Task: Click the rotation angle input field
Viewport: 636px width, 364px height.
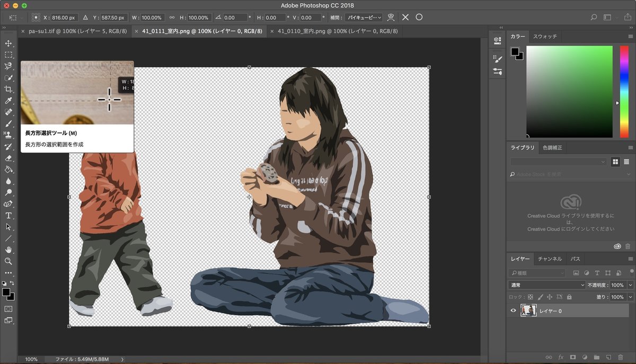Action: [236, 17]
